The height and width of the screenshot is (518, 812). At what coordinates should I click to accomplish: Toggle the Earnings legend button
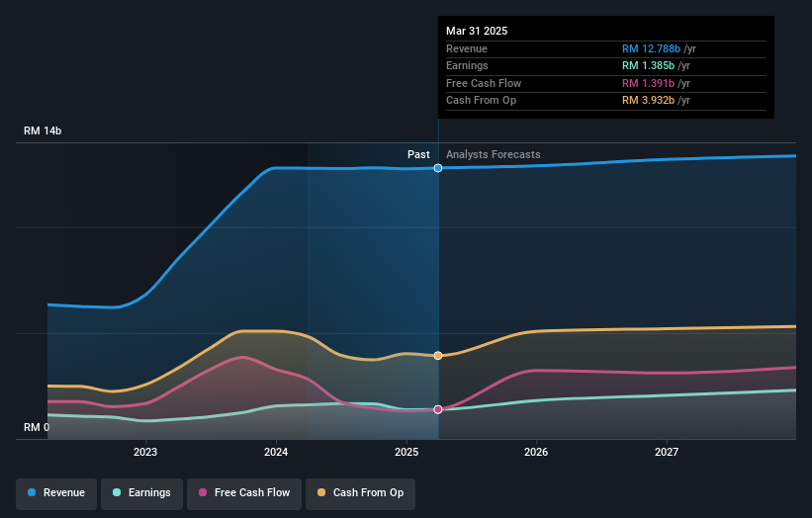[141, 493]
